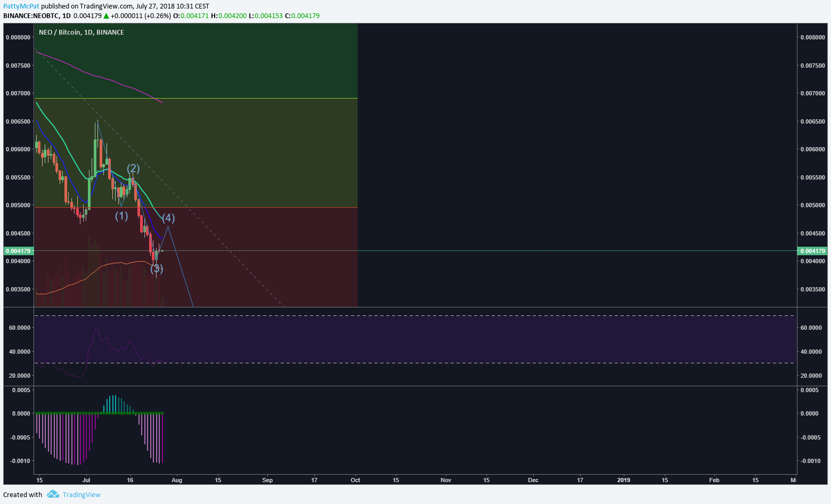
Task: Click the 2019 date label
Action: [624, 480]
